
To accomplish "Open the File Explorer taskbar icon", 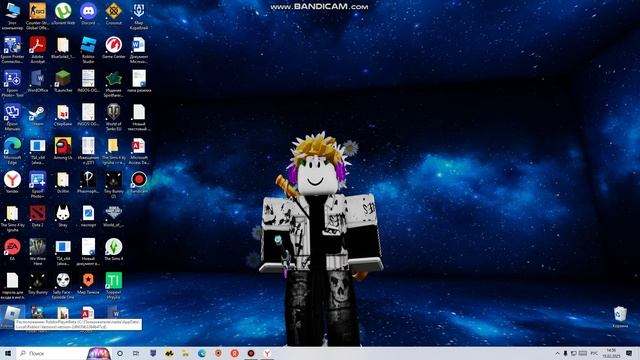I will click(x=185, y=353).
